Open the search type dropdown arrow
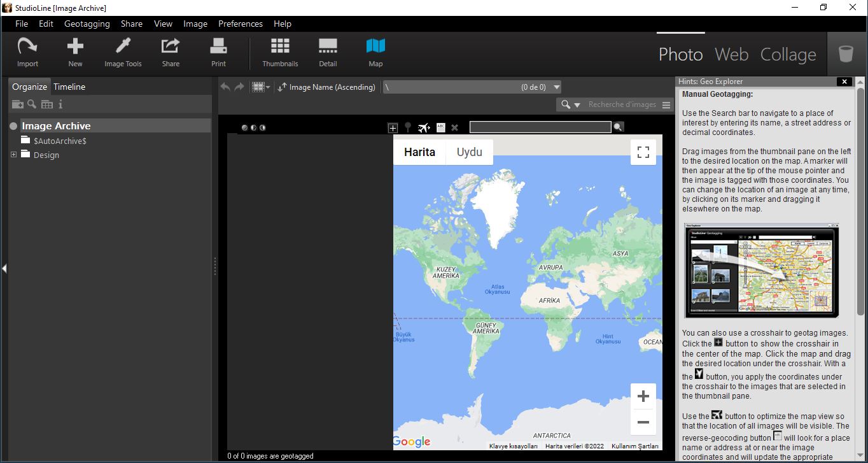The width and height of the screenshot is (868, 463). click(x=577, y=104)
